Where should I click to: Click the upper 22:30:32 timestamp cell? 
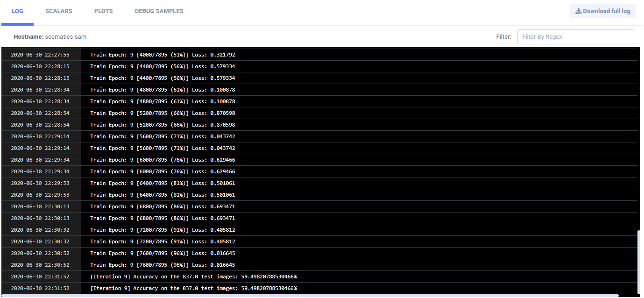click(40, 230)
